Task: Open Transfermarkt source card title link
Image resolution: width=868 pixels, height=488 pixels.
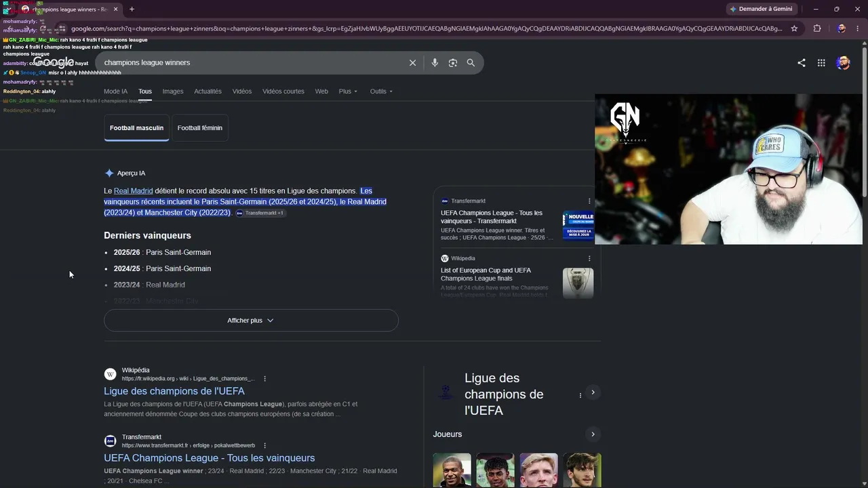Action: (x=492, y=217)
